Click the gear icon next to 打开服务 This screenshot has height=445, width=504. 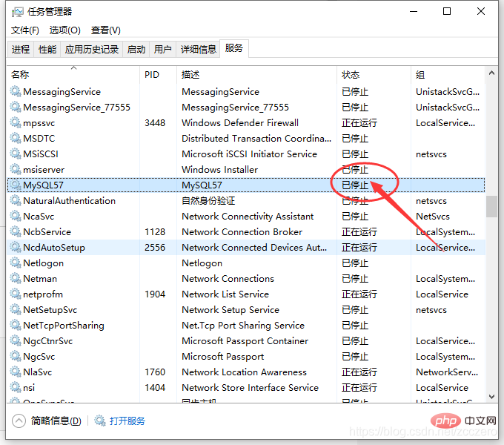coord(99,421)
